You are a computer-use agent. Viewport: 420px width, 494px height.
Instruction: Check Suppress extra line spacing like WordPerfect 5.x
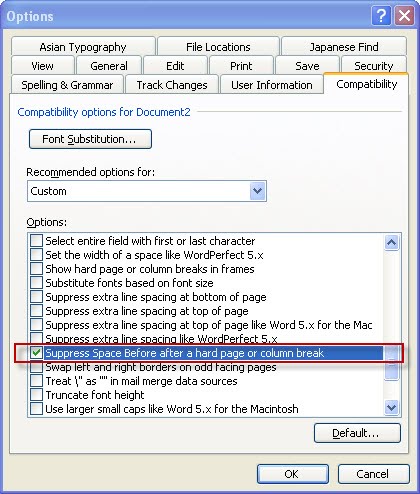tap(36, 337)
